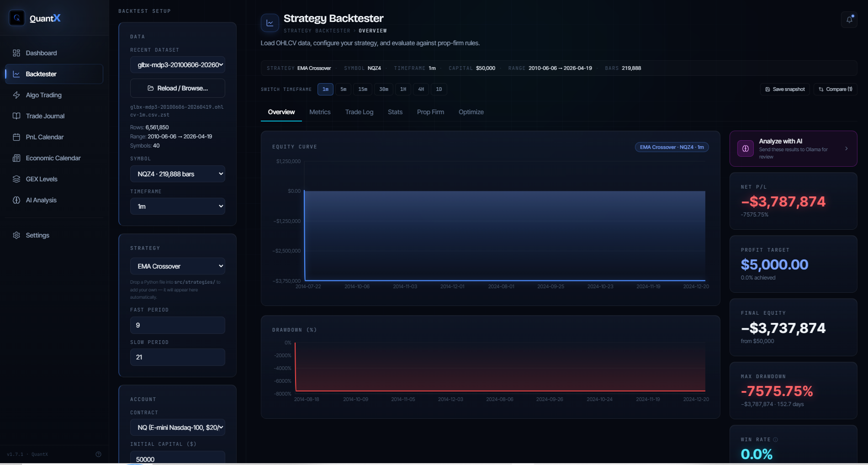Viewport: 868px width, 465px height.
Task: Click the AI Analysis brain icon
Action: [x=16, y=200]
